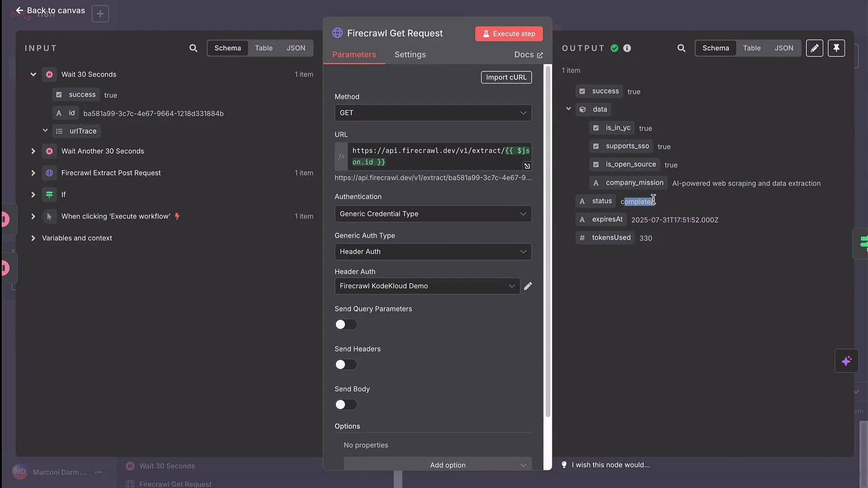Click the lightbulb feedback icon

click(564, 465)
